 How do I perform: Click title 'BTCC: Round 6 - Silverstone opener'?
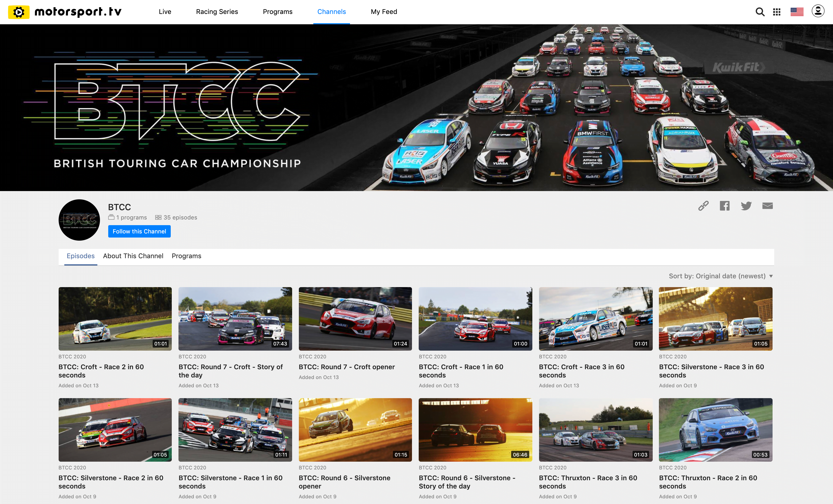coord(345,482)
